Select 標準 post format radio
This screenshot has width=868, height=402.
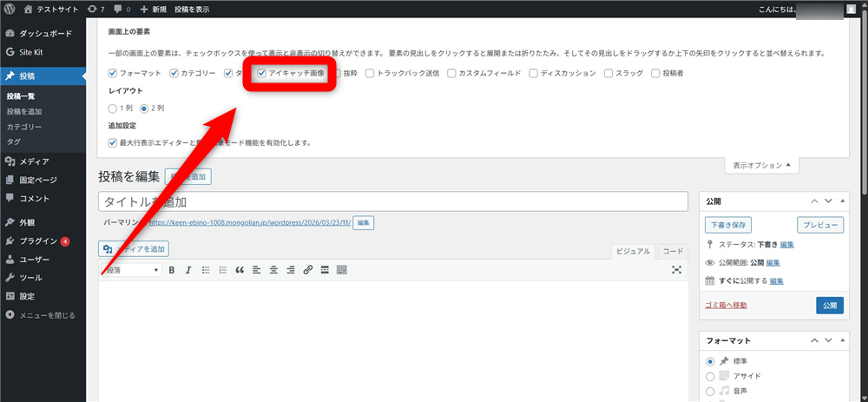(x=710, y=361)
